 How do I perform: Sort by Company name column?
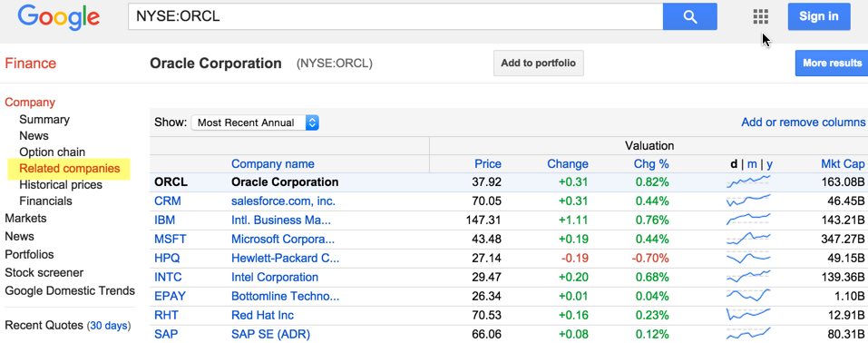pos(272,164)
